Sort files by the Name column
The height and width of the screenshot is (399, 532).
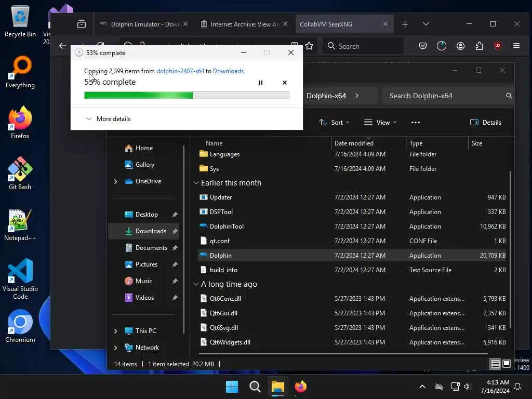(214, 143)
